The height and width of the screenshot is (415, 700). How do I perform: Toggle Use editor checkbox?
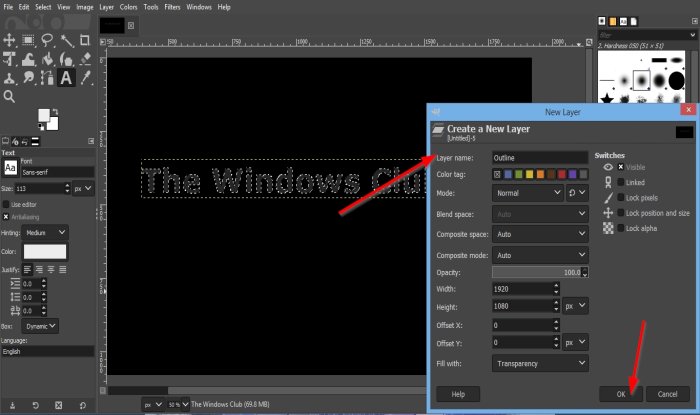(x=6, y=204)
